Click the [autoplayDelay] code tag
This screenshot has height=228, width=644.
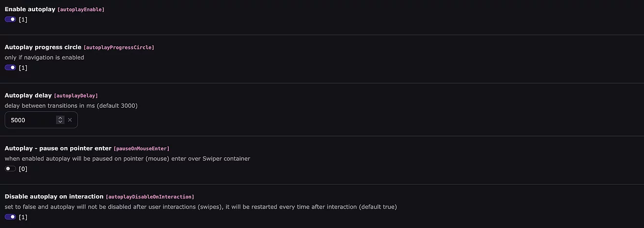76,96
